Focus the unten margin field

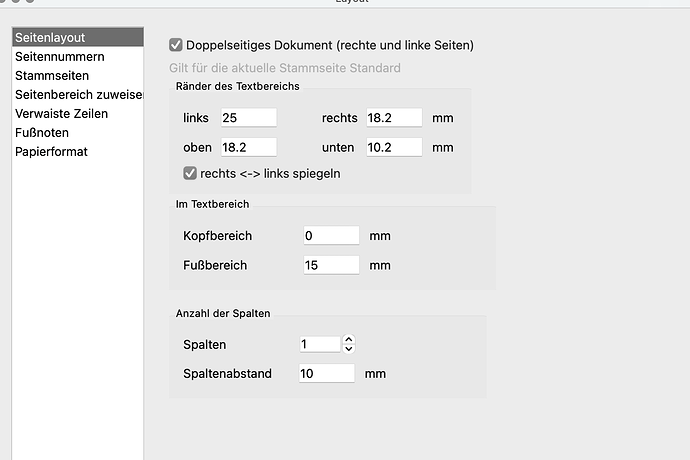(394, 146)
